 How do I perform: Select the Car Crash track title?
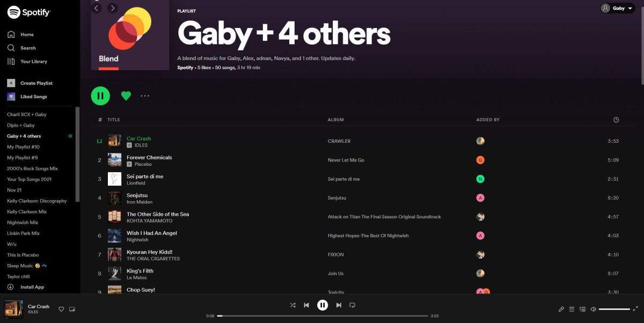point(138,138)
